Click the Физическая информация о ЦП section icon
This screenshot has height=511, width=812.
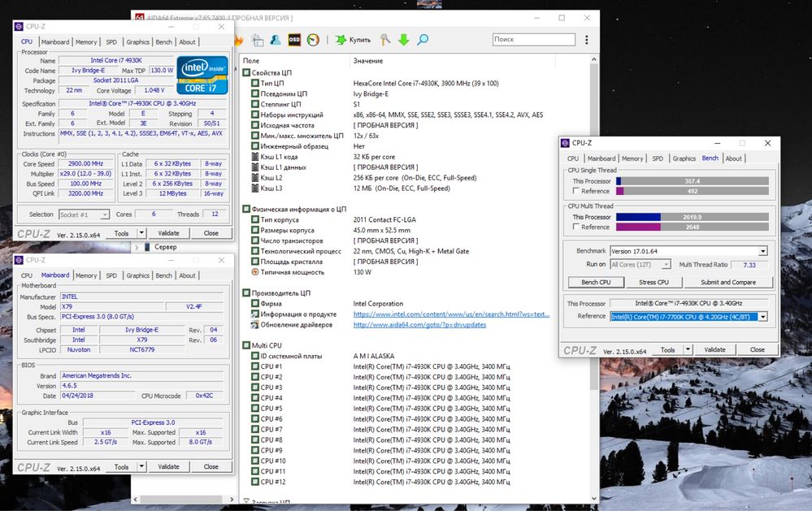(246, 209)
